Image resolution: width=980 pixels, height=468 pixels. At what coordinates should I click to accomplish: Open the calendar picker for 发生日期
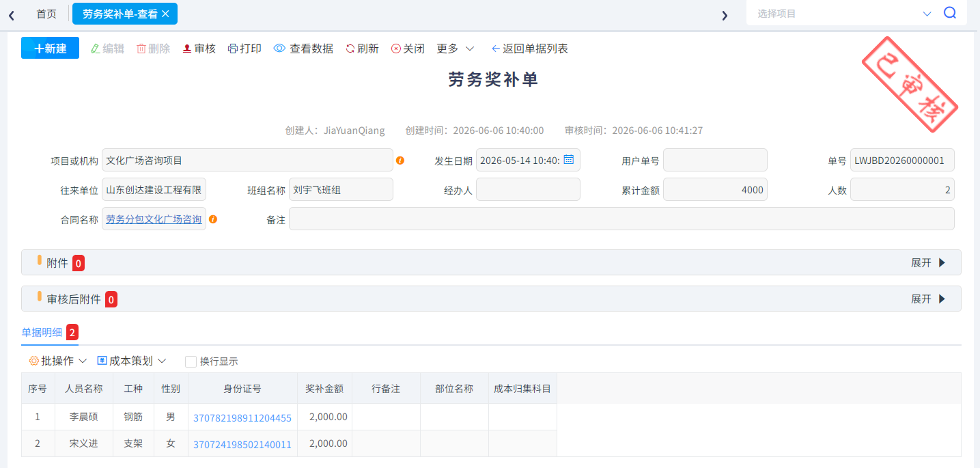tap(568, 160)
